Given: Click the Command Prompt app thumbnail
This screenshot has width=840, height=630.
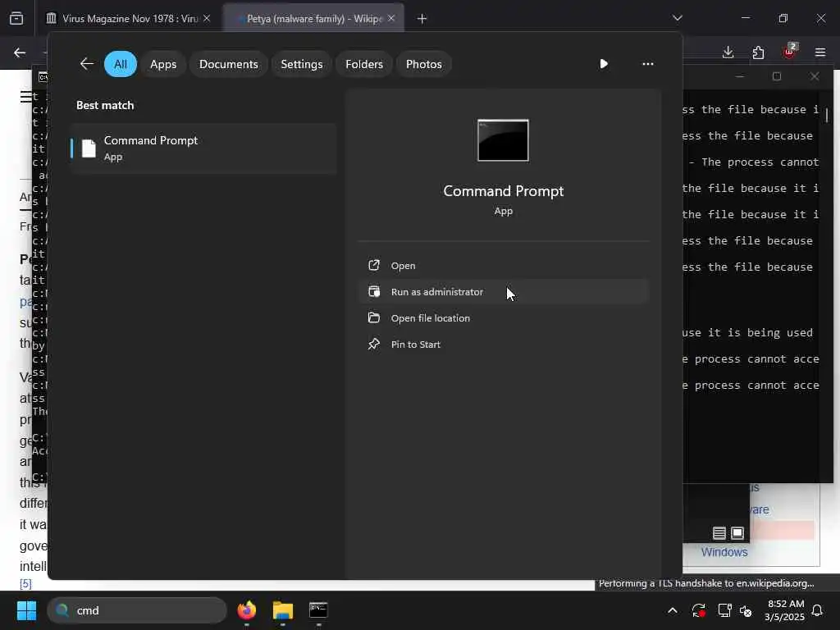Looking at the screenshot, I should [x=503, y=140].
